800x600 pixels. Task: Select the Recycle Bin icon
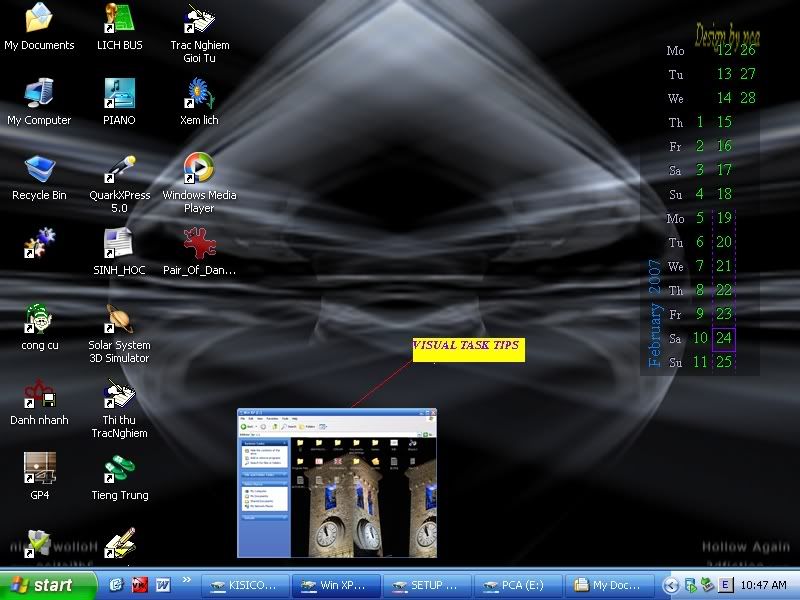[39, 170]
